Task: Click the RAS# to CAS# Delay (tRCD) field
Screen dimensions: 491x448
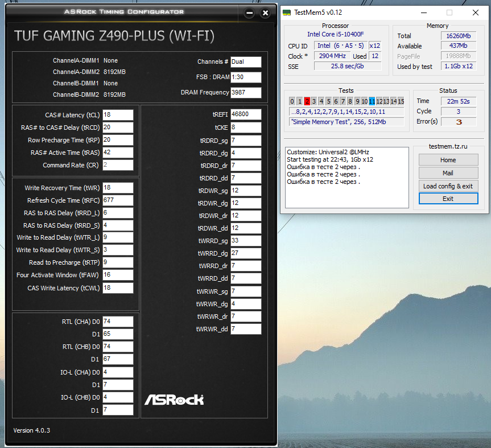Action: 118,127
